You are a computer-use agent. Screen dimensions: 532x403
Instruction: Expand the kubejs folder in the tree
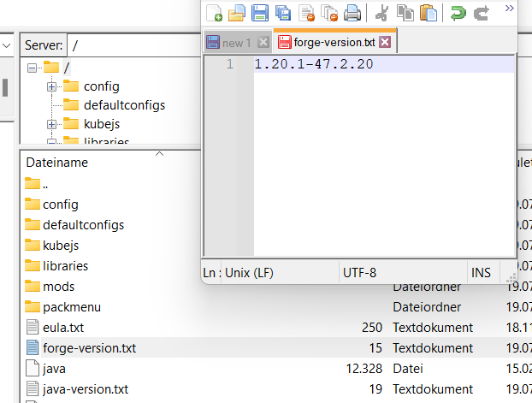click(x=51, y=125)
